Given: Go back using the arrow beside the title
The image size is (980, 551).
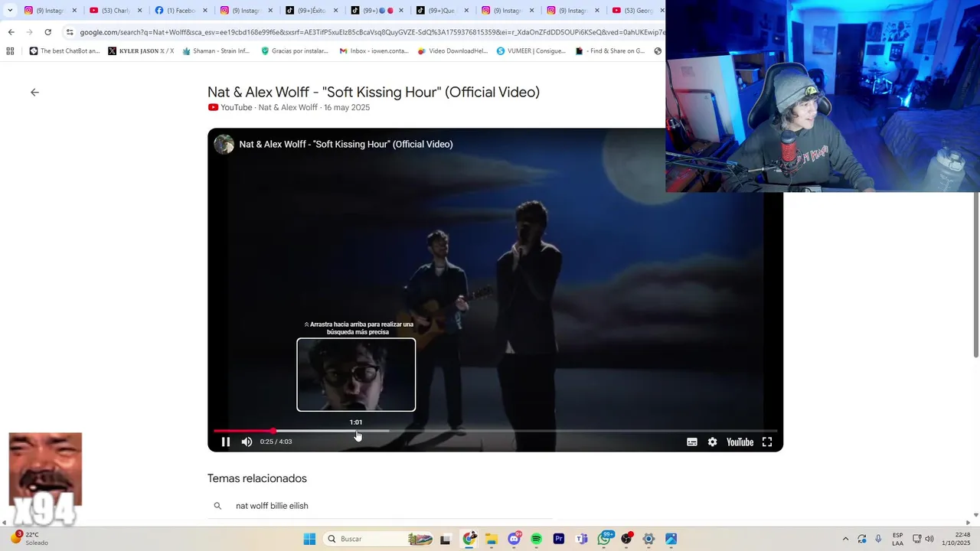Looking at the screenshot, I should coord(34,92).
